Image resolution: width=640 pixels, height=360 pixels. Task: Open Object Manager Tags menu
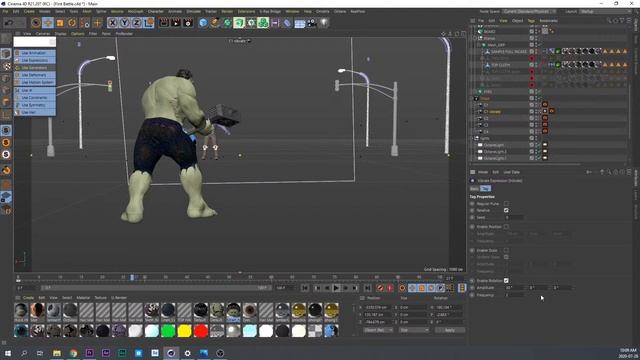coord(531,20)
